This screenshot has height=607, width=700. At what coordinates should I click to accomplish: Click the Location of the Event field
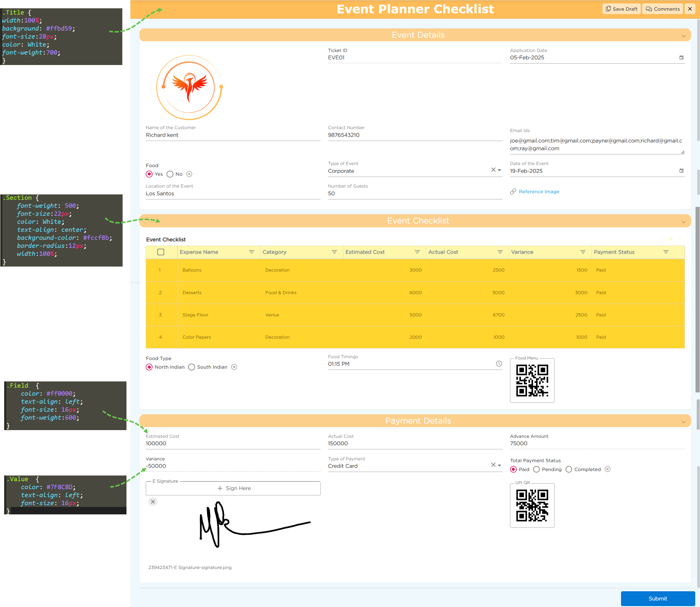tap(232, 194)
